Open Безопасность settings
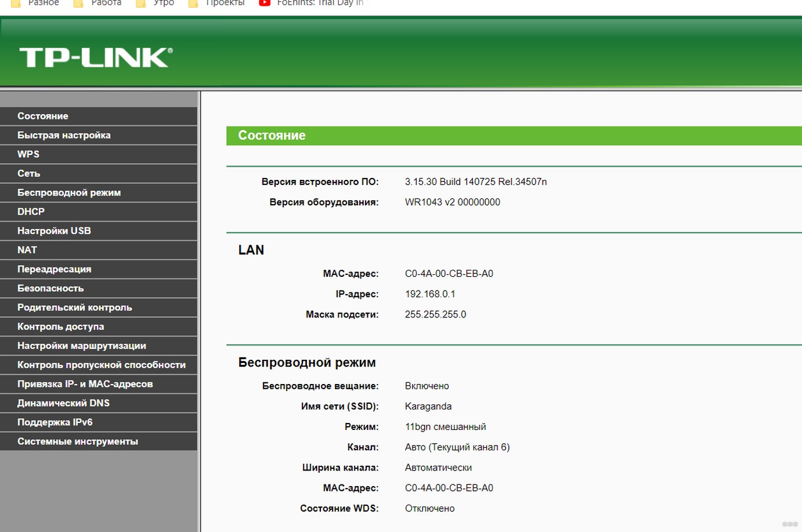 (x=99, y=288)
